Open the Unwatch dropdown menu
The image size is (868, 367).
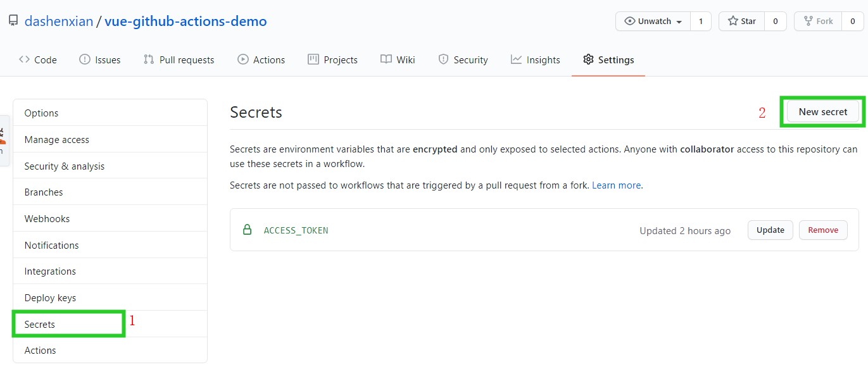653,21
